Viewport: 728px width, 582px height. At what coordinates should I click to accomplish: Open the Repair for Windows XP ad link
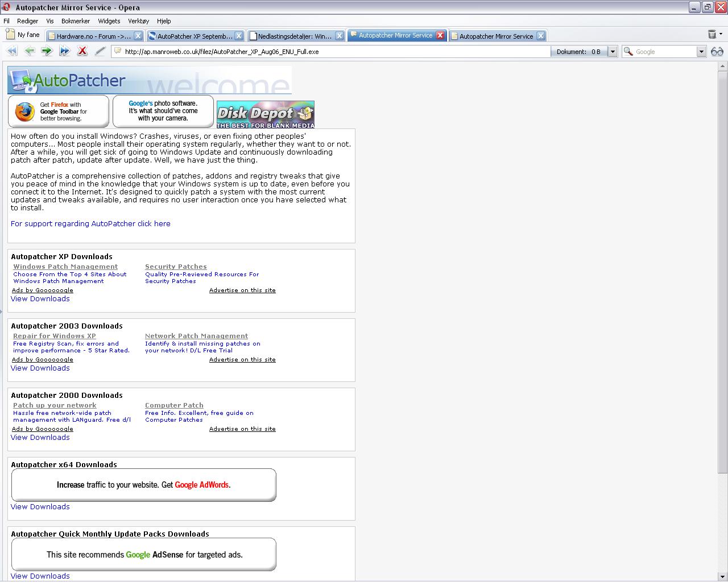pos(55,336)
